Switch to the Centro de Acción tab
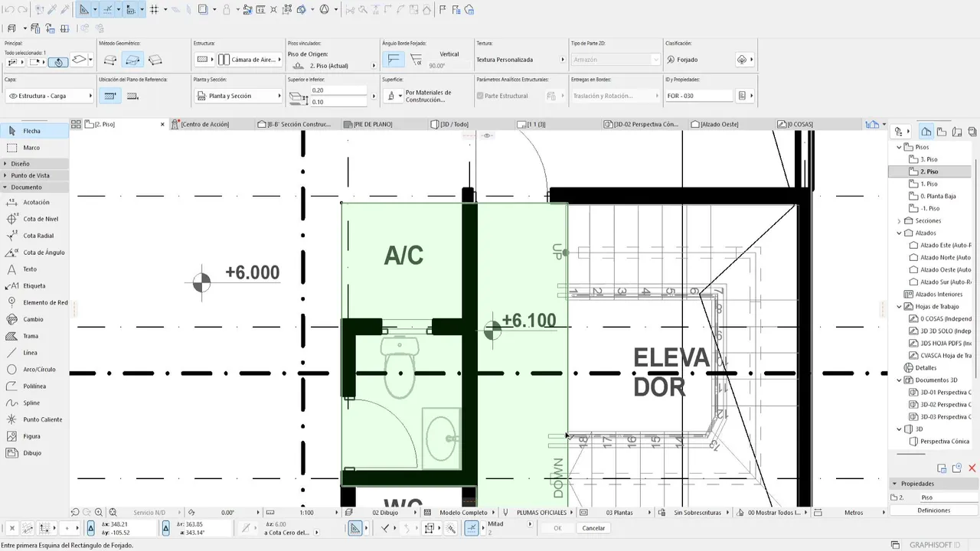 211,124
